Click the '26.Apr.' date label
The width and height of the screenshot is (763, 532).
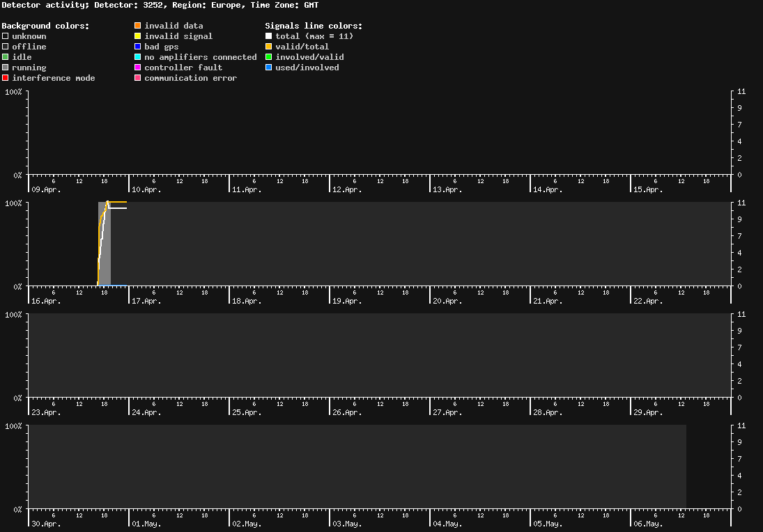(348, 412)
